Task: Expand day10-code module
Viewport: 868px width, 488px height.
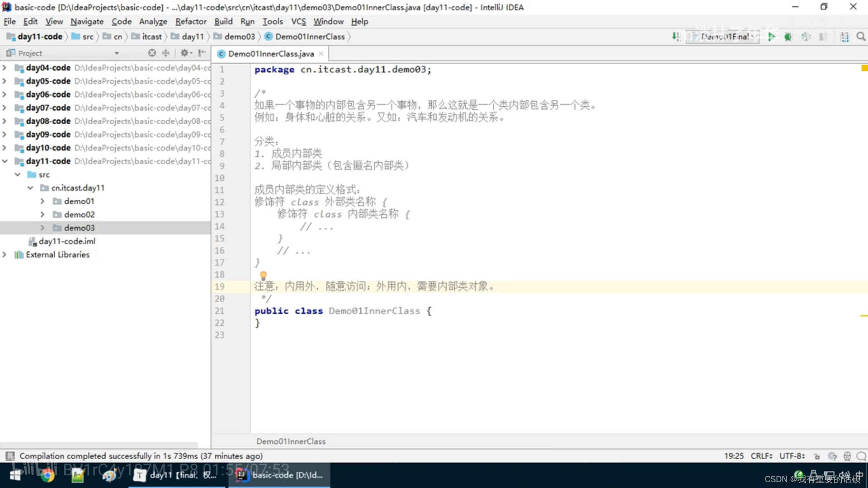Action: (5, 148)
